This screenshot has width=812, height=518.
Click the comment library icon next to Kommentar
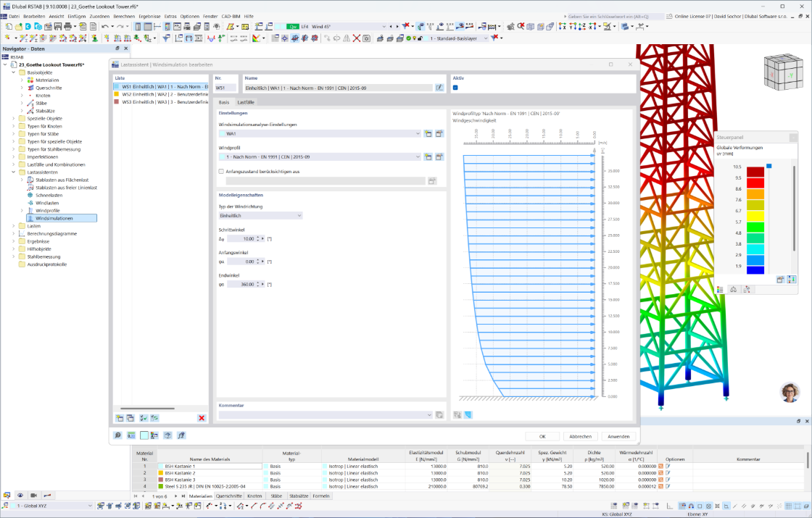coord(439,415)
